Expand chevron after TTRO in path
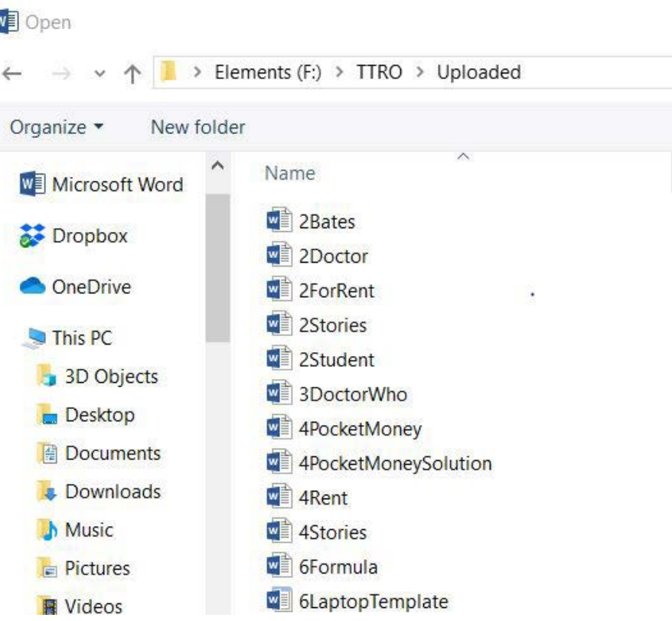The width and height of the screenshot is (672, 621). click(420, 72)
